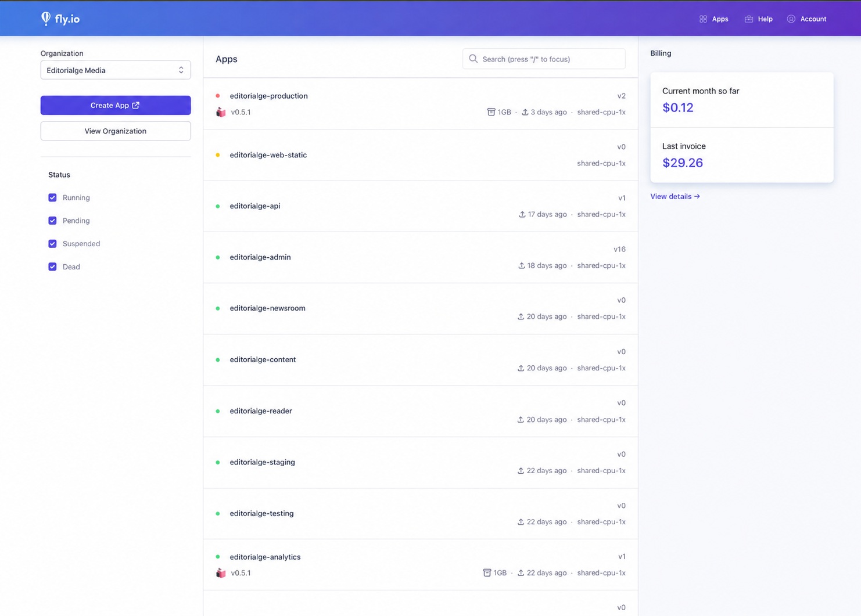Click the Account user icon

(791, 19)
